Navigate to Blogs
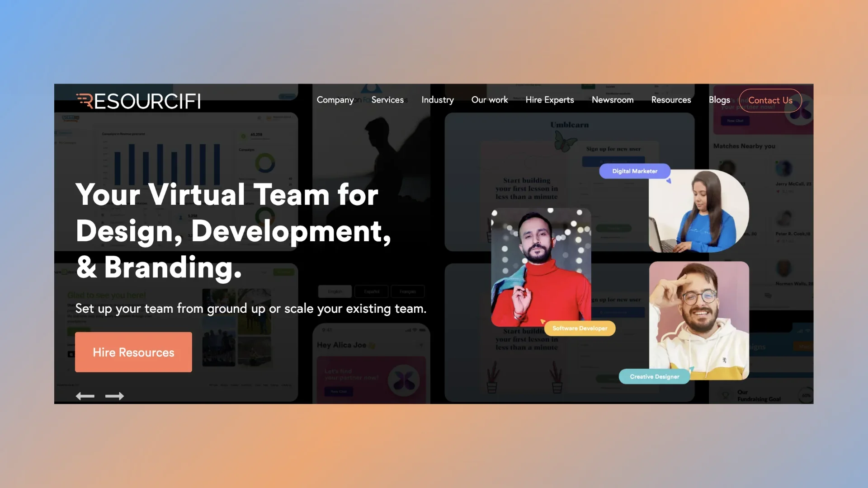The width and height of the screenshot is (868, 488). (719, 100)
